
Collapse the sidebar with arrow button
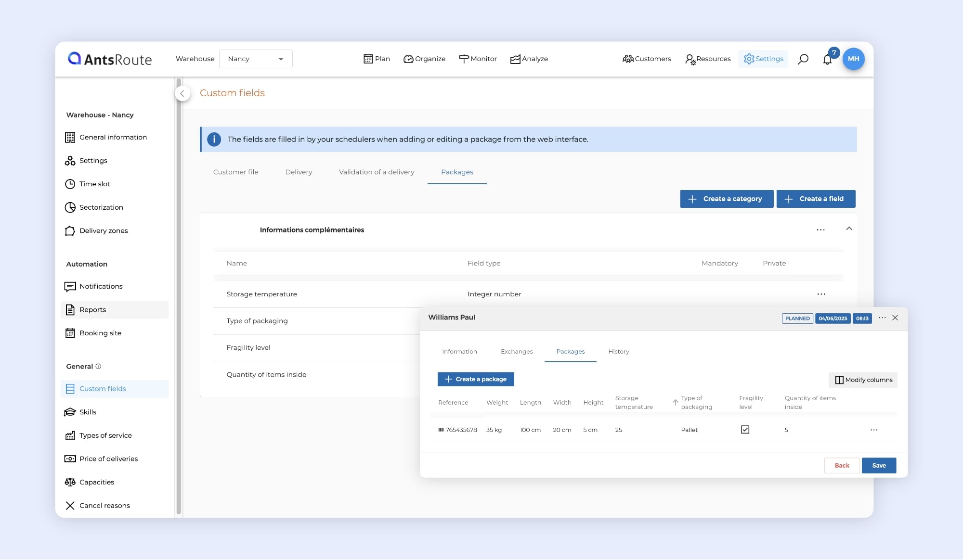pos(182,94)
